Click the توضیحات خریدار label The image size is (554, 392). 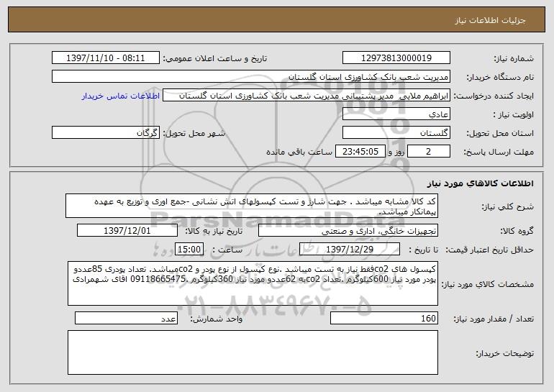505,353
